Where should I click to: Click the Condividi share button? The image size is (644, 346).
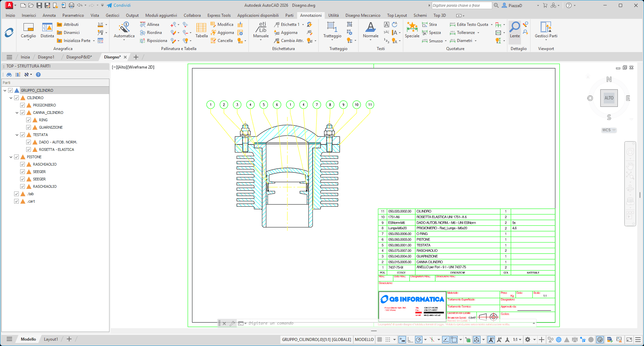pyautogui.click(x=119, y=5)
